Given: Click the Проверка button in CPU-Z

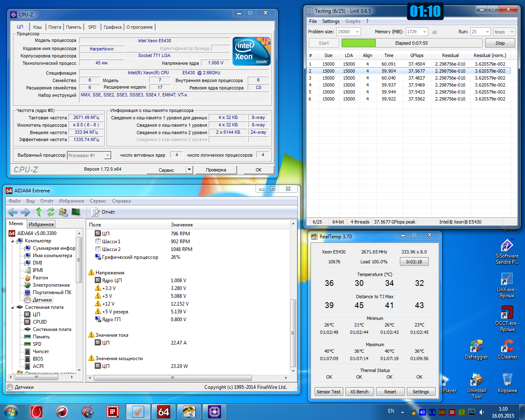Looking at the screenshot, I should point(216,170).
